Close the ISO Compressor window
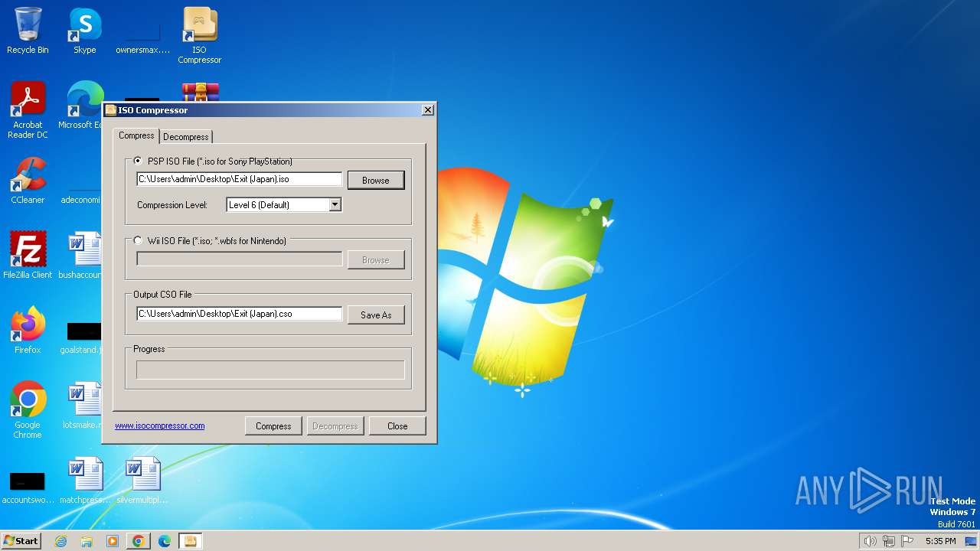Screen dimensions: 980x551 [427, 109]
